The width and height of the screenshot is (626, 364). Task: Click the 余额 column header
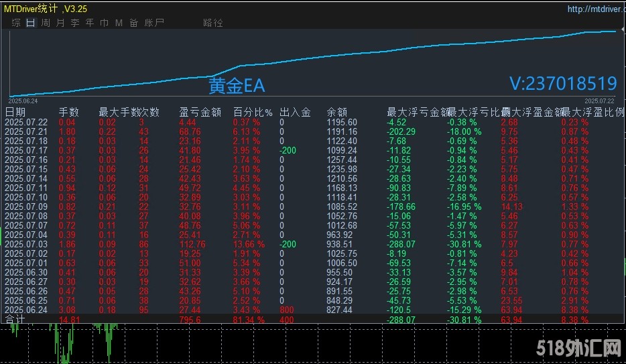pyautogui.click(x=336, y=112)
